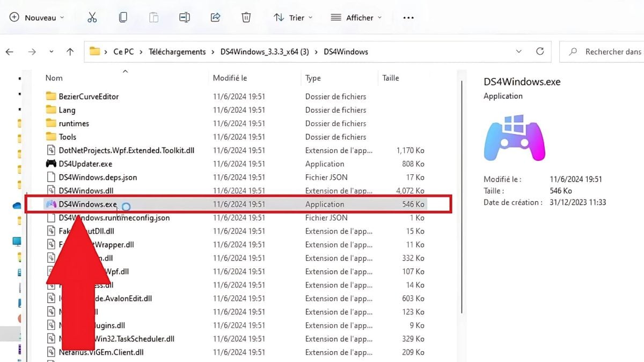Open the Trier sort dropdown
This screenshot has height=362, width=644.
pyautogui.click(x=293, y=18)
